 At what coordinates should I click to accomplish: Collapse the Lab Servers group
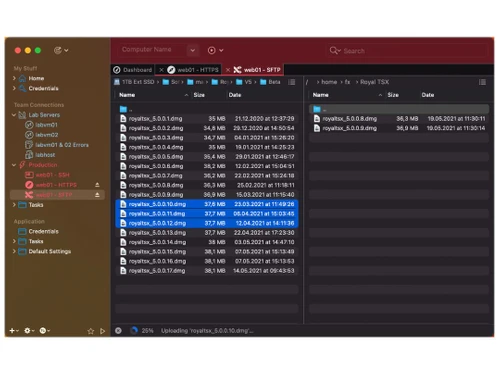click(x=14, y=115)
